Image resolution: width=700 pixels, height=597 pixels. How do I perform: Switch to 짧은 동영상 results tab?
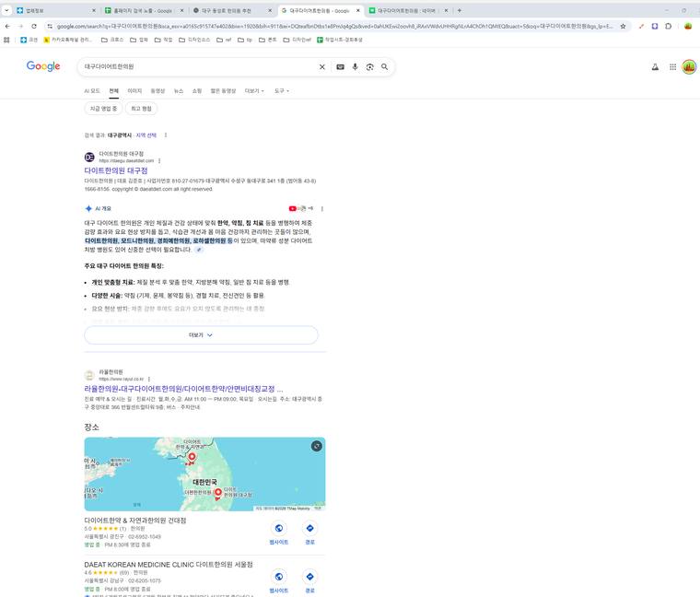pos(223,90)
